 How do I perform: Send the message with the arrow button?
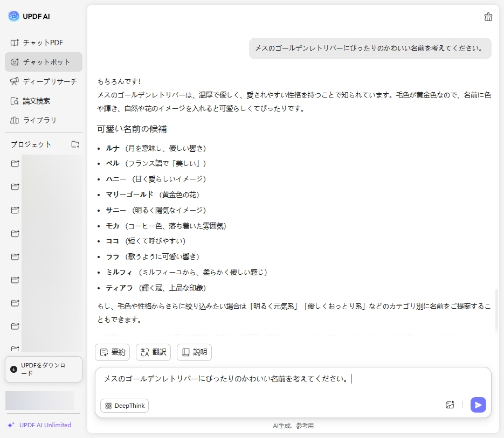[x=478, y=405]
